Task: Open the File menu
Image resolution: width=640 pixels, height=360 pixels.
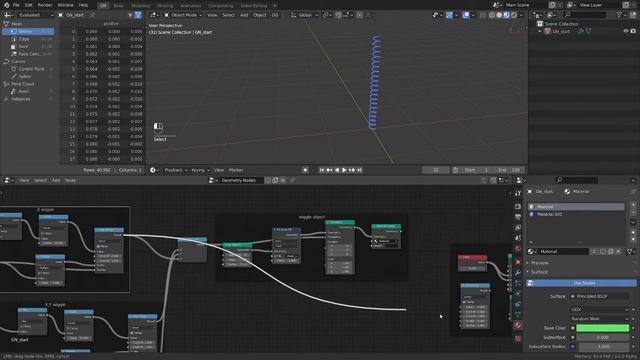Action: point(16,5)
